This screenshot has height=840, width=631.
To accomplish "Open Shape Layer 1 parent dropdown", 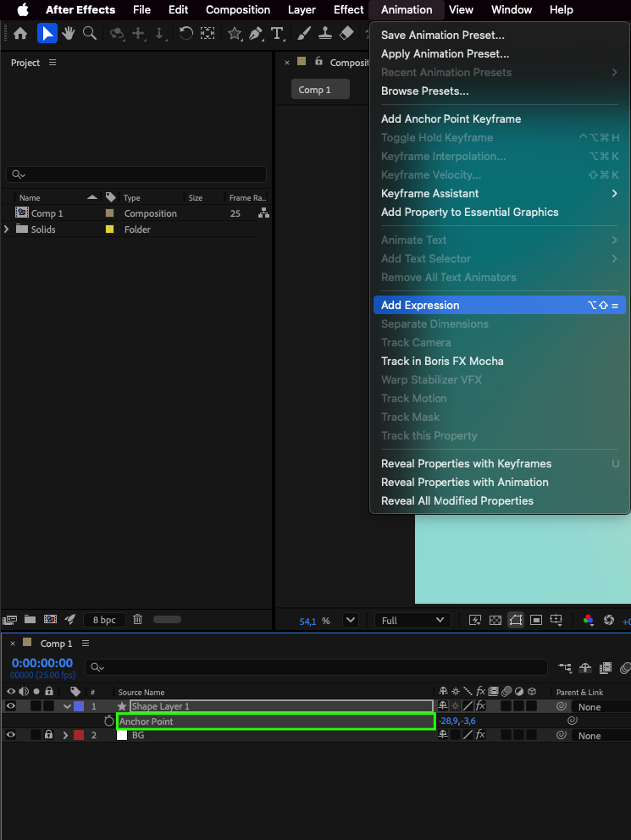I will click(601, 706).
